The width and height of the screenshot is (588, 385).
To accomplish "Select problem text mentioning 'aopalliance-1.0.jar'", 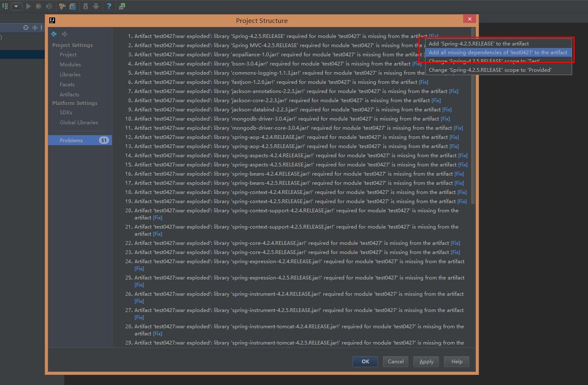I will [x=278, y=55].
